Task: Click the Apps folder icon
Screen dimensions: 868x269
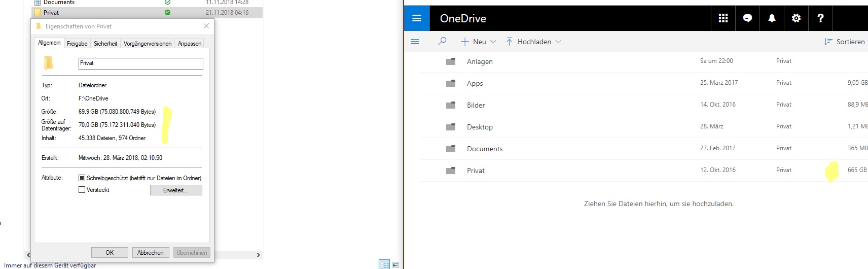Action: pyautogui.click(x=451, y=83)
